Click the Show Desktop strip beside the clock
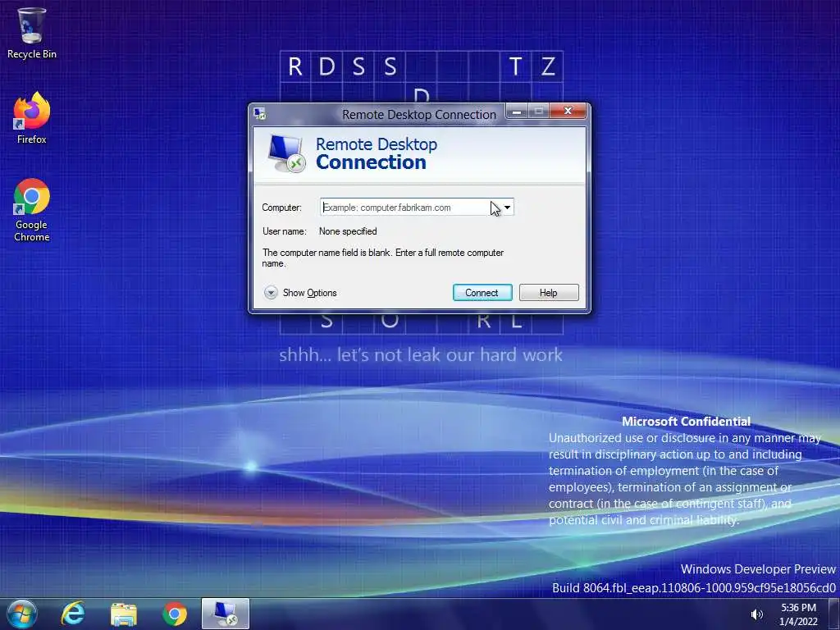This screenshot has height=630, width=840. pyautogui.click(x=834, y=614)
